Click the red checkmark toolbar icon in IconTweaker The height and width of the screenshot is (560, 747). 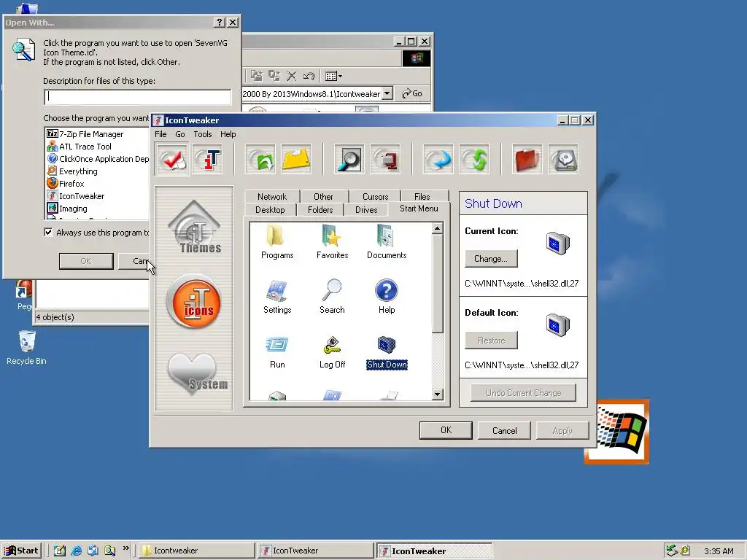(172, 160)
